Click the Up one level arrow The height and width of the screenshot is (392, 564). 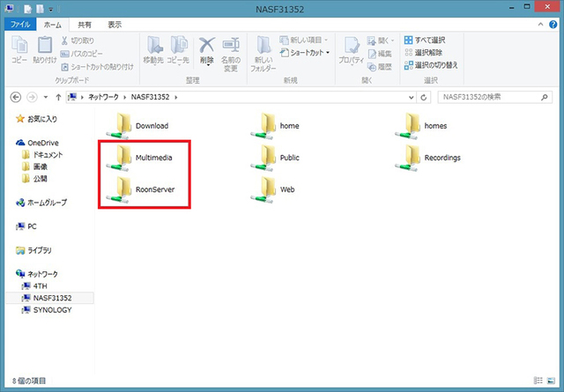tap(58, 97)
